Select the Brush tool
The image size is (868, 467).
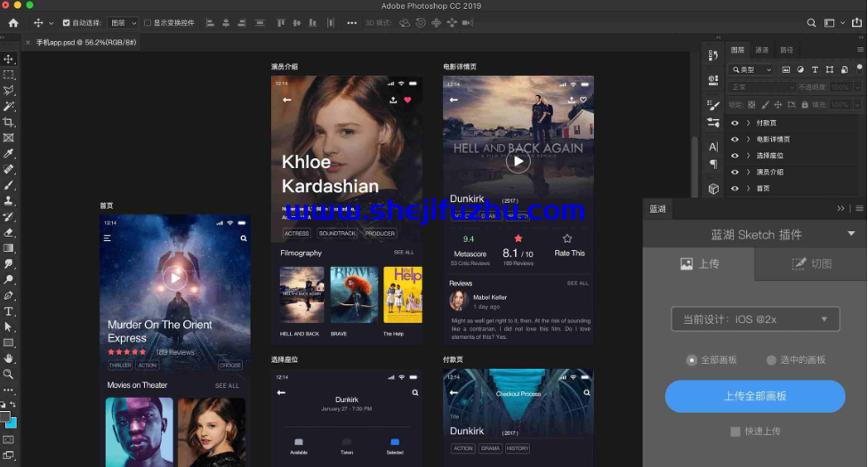(8, 185)
